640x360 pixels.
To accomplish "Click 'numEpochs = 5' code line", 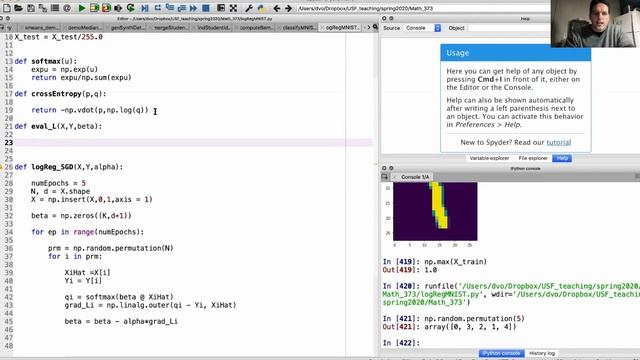I will click(58, 183).
